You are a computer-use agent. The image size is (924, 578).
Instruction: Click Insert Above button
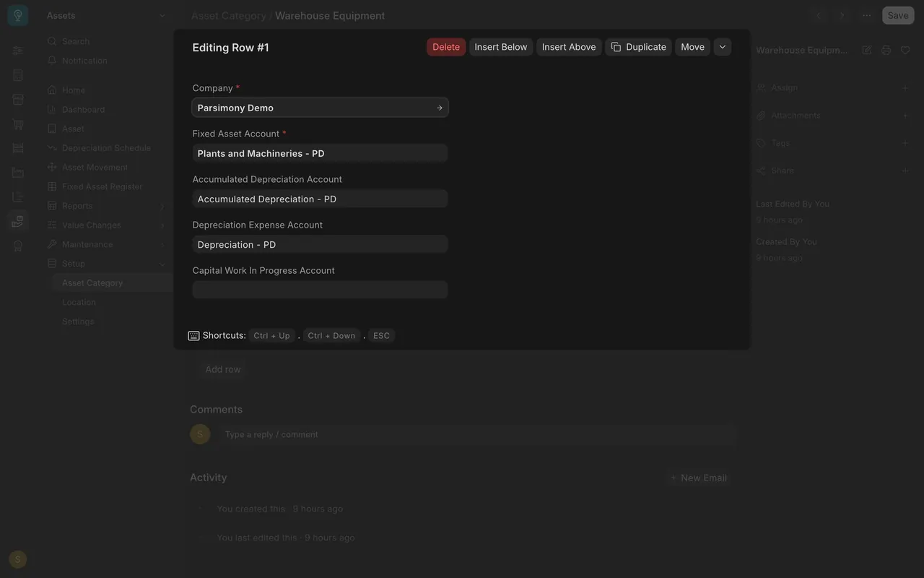click(569, 47)
